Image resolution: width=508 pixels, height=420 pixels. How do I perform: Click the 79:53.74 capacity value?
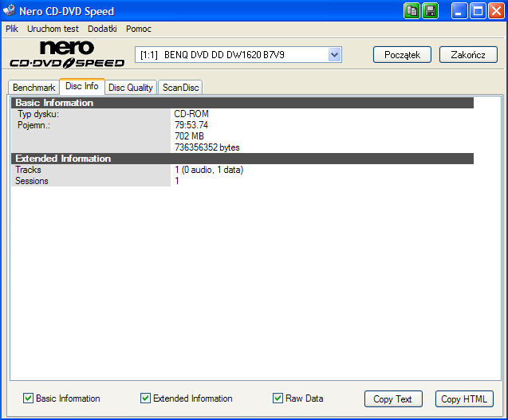191,125
